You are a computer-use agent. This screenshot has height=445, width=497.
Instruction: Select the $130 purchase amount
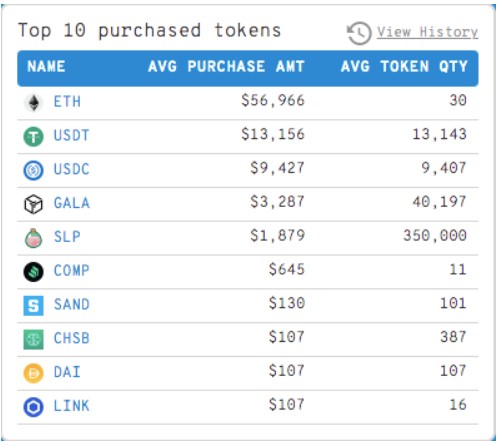pyautogui.click(x=287, y=303)
